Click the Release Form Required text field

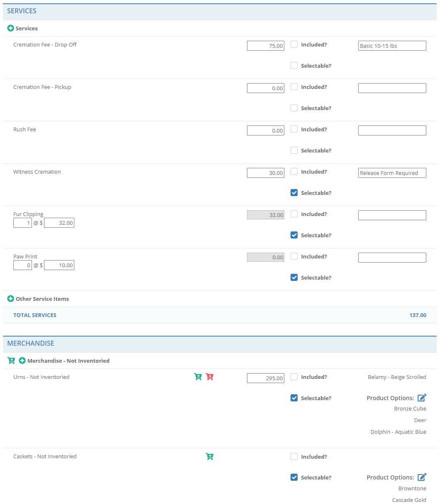pos(392,173)
